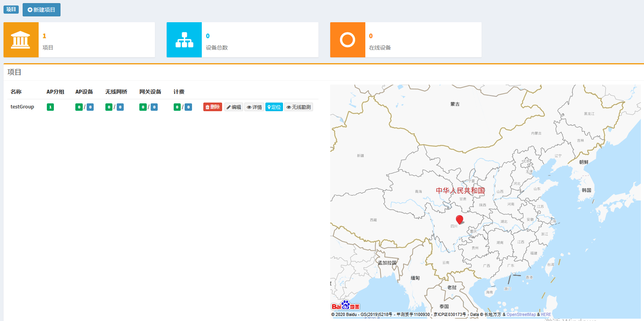Click the green AP分组 count badge
Screen dimensions: 644x321
50,107
